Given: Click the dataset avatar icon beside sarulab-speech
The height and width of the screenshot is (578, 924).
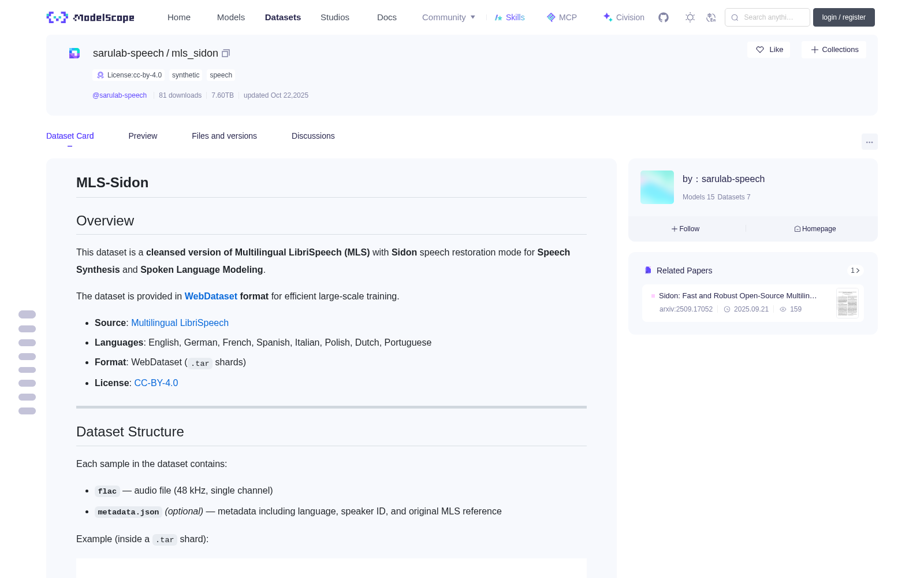Looking at the screenshot, I should (x=74, y=53).
